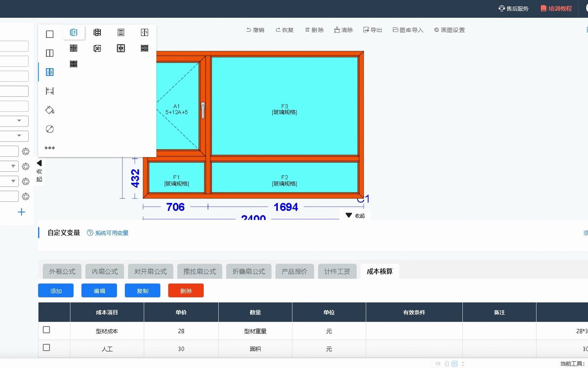Select the circle diameter measure tool
This screenshot has width=588, height=368.
tap(50, 129)
